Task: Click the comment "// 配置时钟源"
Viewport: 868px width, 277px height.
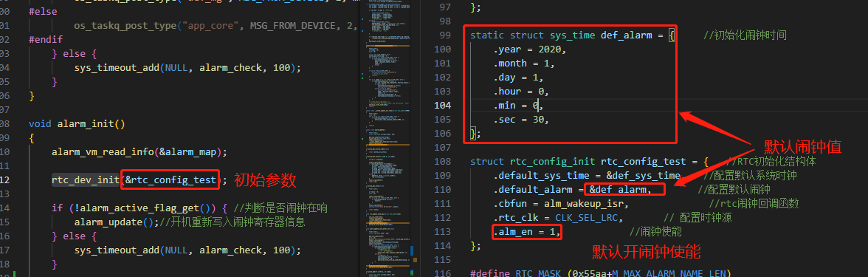Action: pos(698,218)
